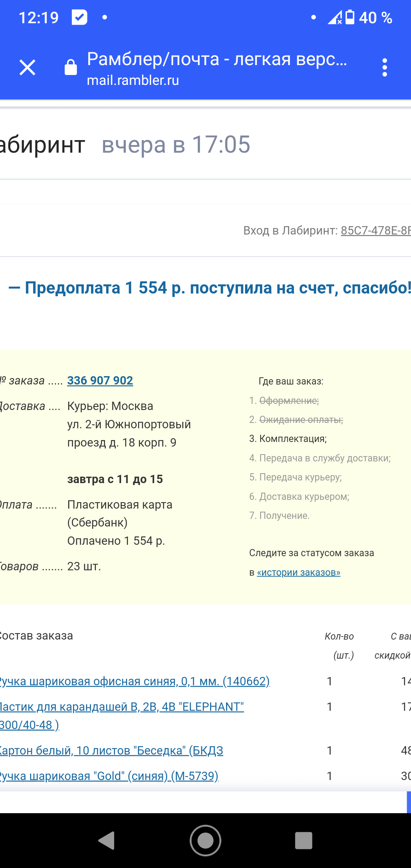Select status step '7. Получение.'

coord(279,515)
